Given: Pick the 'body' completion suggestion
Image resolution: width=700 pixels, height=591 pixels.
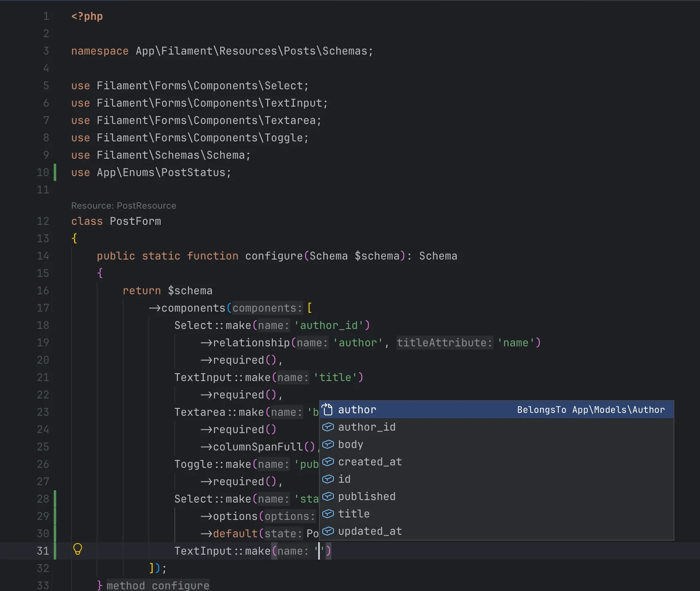Looking at the screenshot, I should coord(497,444).
